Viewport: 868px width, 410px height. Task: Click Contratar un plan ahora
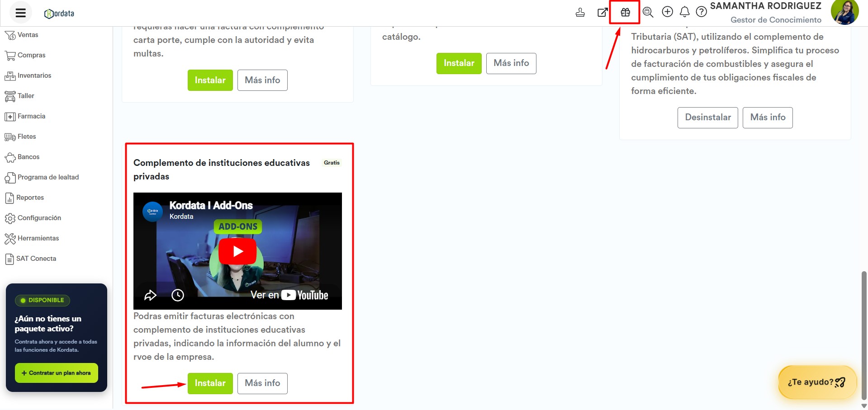coord(57,373)
